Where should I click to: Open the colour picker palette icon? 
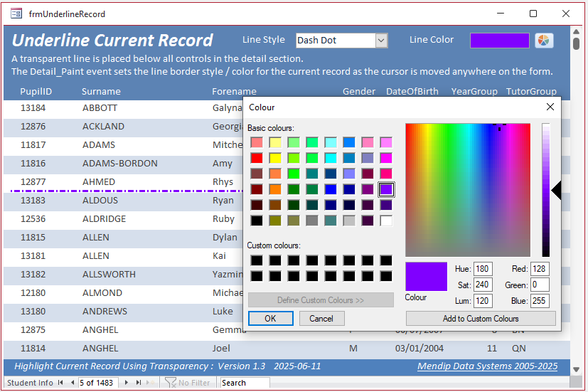tap(544, 40)
